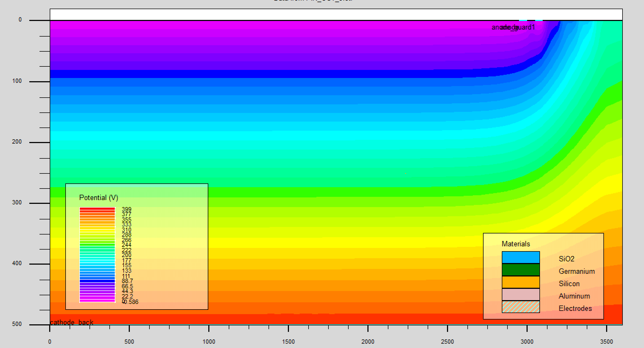This screenshot has height=348, width=644.
Task: Click the '2000' horizontal axis tick label
Action: [368, 342]
